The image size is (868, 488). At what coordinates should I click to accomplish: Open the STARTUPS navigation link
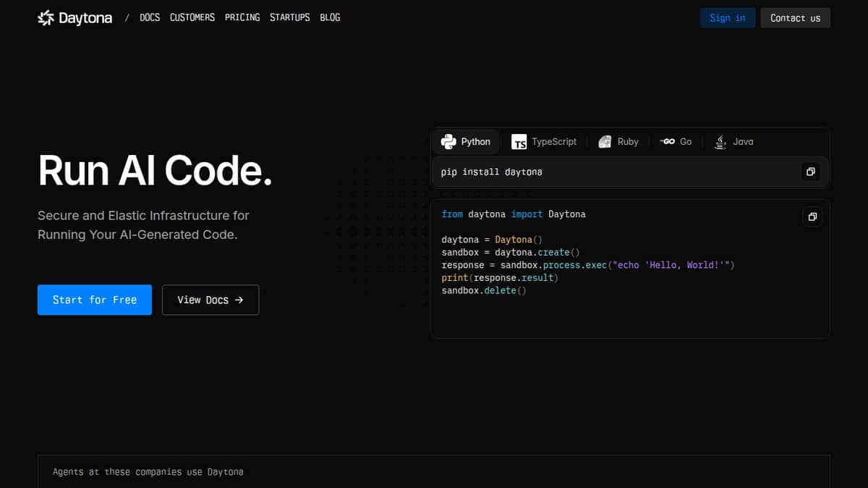(x=289, y=17)
